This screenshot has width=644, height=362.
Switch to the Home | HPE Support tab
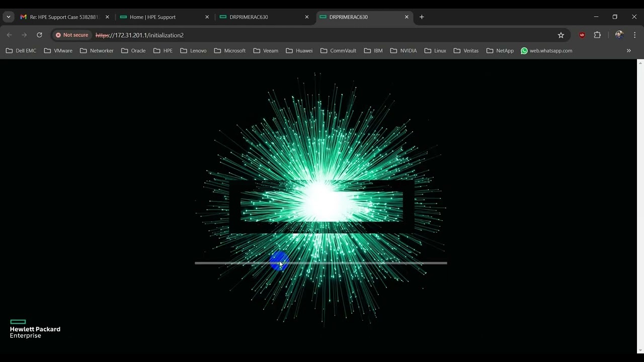[164, 17]
